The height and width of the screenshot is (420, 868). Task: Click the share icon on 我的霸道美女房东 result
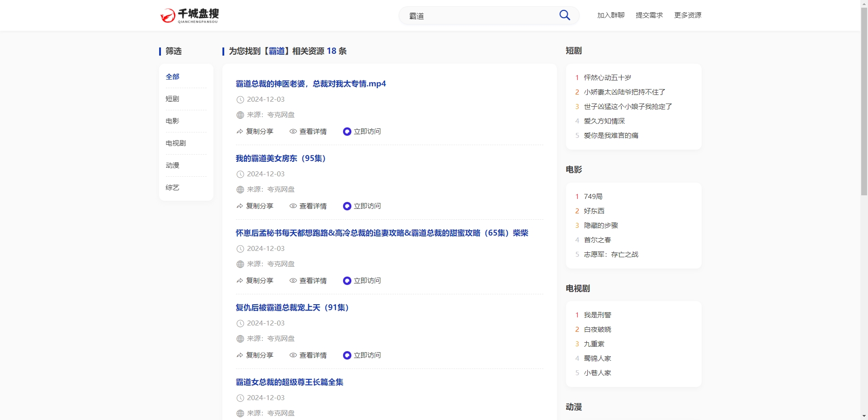click(239, 206)
